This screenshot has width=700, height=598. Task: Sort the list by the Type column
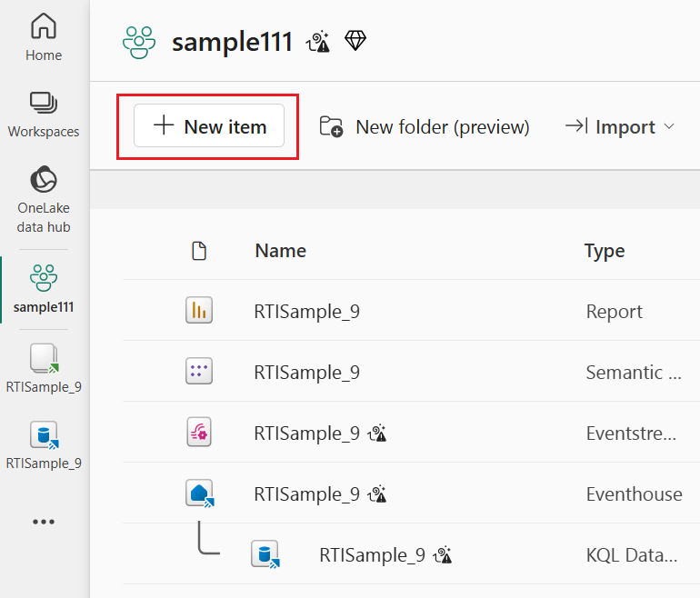605,251
